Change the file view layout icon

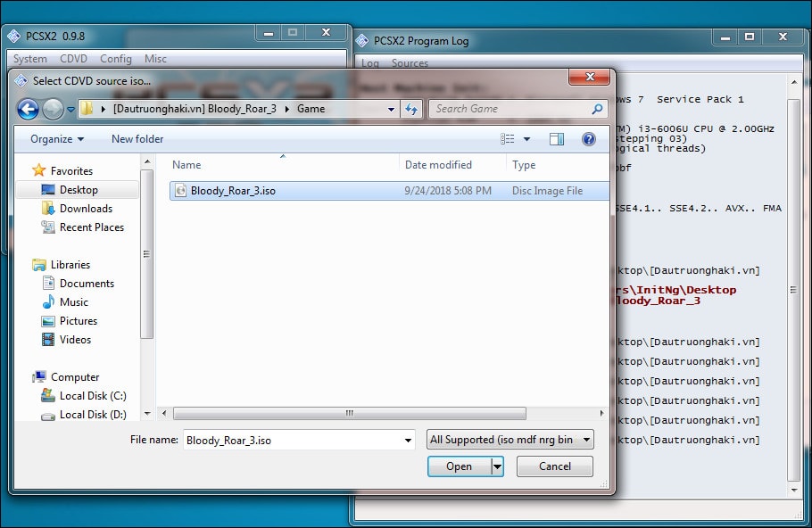coord(507,139)
